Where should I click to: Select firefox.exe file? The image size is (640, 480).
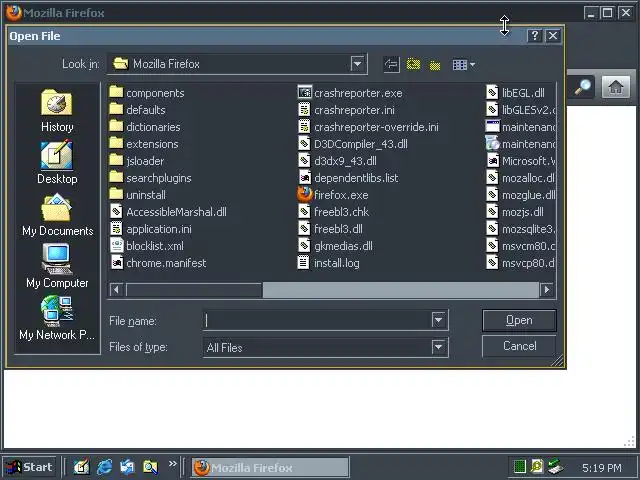tap(333, 195)
